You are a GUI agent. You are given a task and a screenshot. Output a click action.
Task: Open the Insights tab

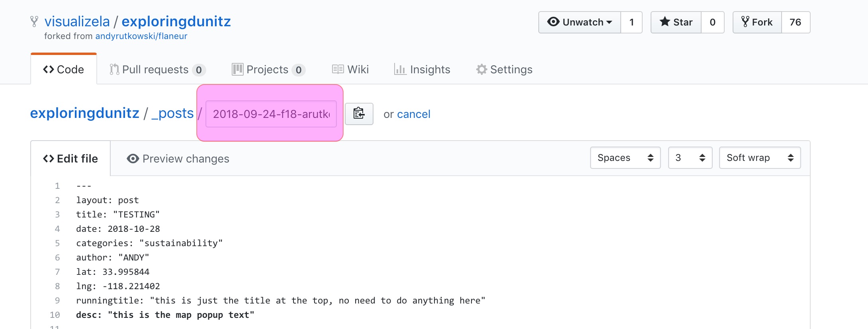[x=422, y=70]
